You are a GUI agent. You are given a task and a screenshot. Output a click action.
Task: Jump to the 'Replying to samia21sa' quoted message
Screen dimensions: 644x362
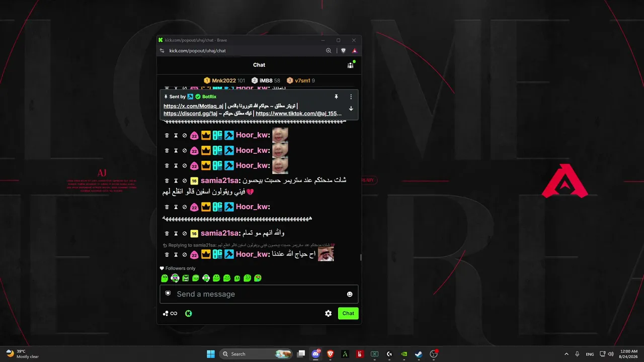coord(249,245)
